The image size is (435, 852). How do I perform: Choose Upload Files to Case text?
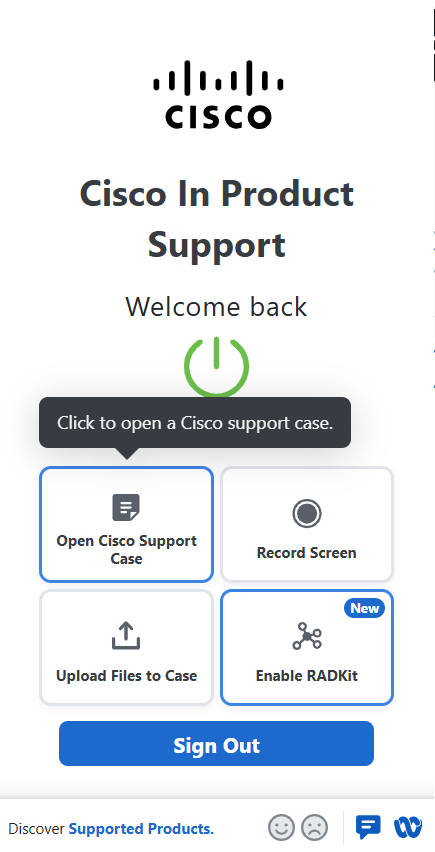click(x=127, y=676)
